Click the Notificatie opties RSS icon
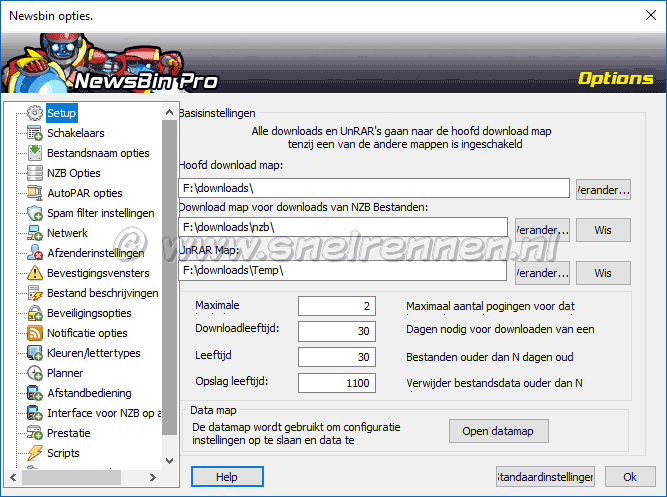Viewport: 667px width, 497px height. (34, 333)
